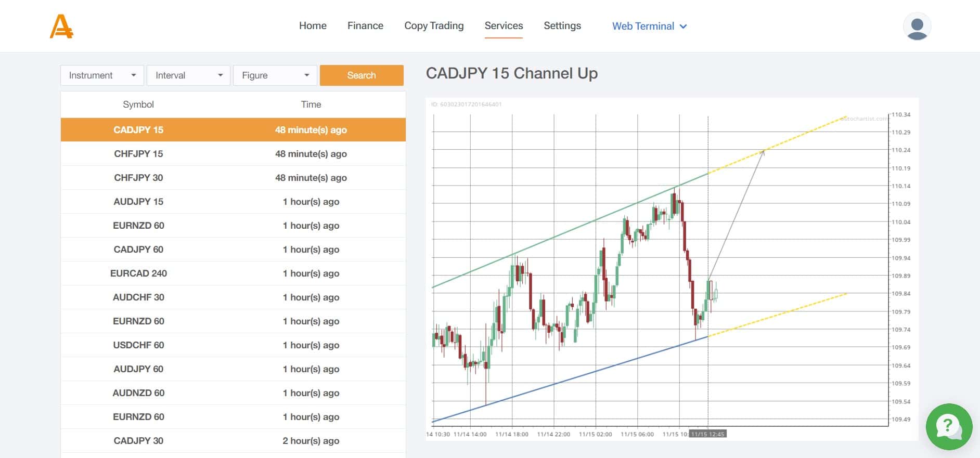Click the CADJPY 15 Channel Up title
This screenshot has height=458, width=980.
click(512, 73)
